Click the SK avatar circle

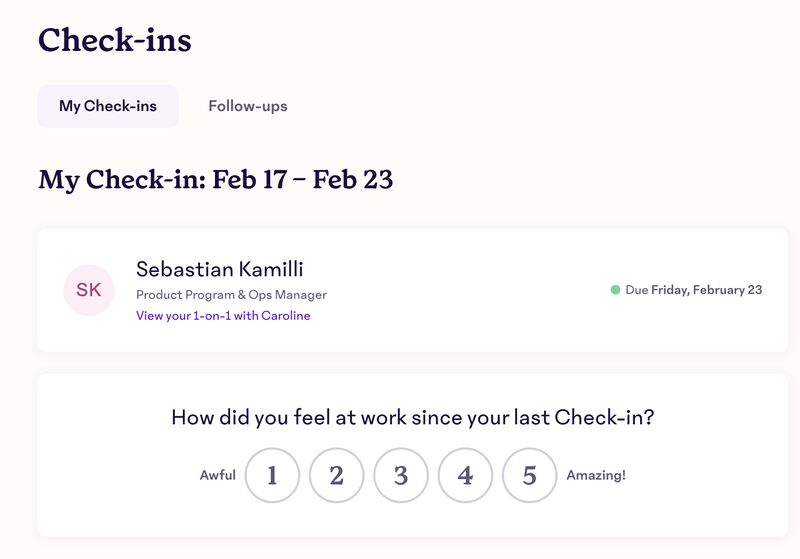click(x=89, y=290)
